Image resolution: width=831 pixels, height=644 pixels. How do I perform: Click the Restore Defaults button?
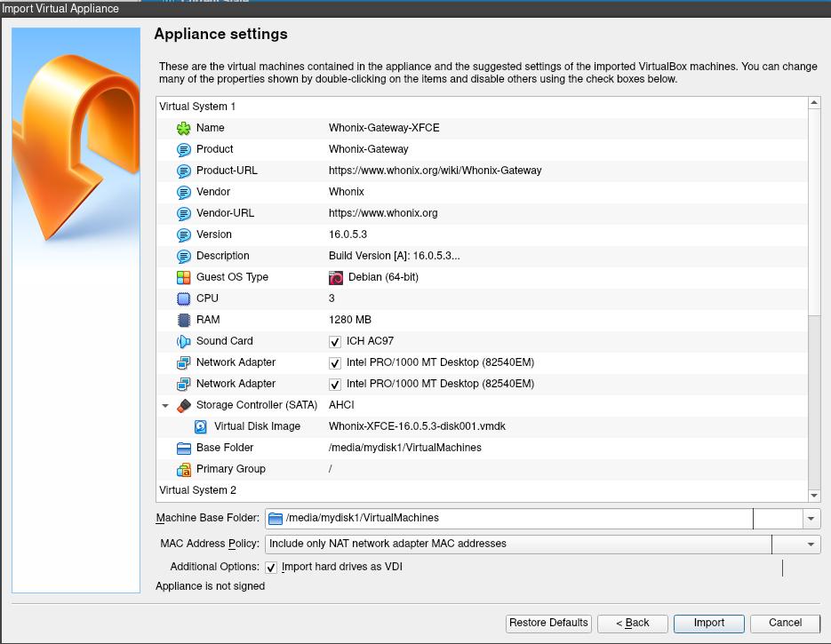point(548,623)
